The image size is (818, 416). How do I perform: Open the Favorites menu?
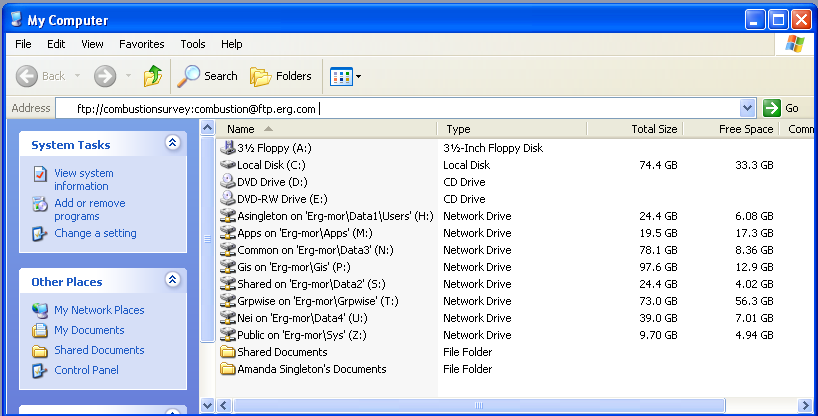tap(141, 44)
